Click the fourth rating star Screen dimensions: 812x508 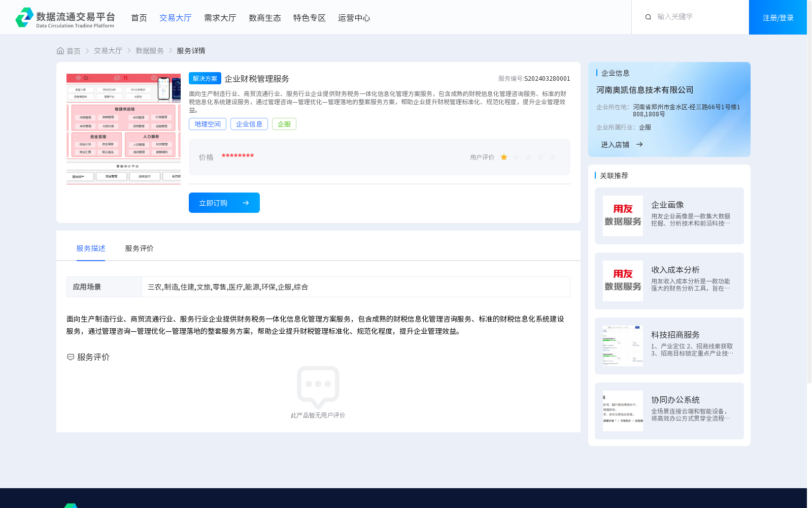pos(540,157)
